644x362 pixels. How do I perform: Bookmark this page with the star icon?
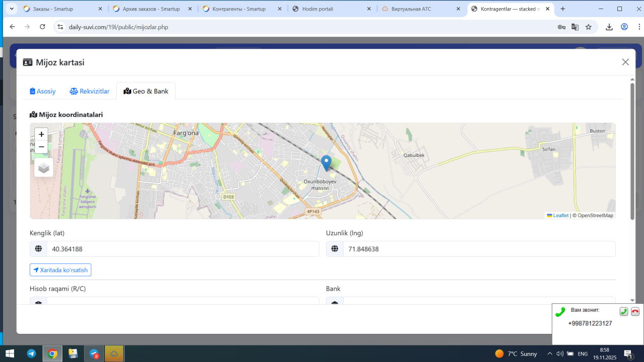point(588,27)
